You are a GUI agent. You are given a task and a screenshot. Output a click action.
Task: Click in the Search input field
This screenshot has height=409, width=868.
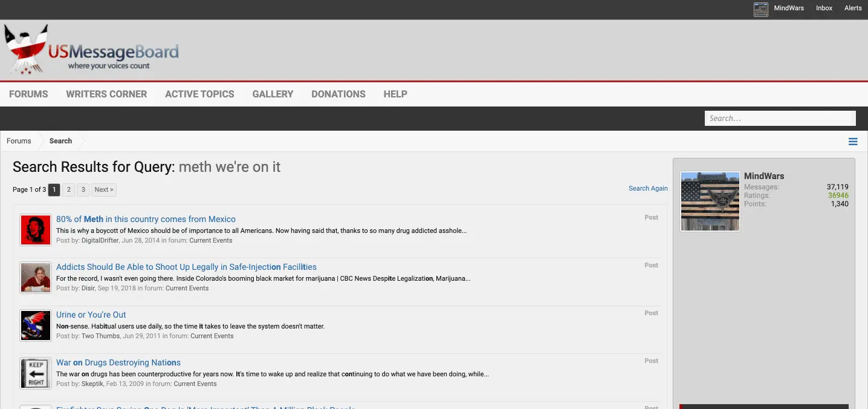click(779, 119)
